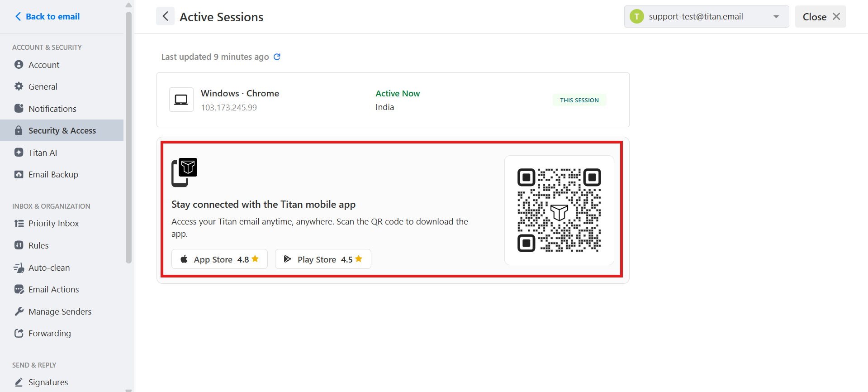Screen dimensions: 868x392
Task: Click the Windows · Chrome session title
Action: coord(240,93)
